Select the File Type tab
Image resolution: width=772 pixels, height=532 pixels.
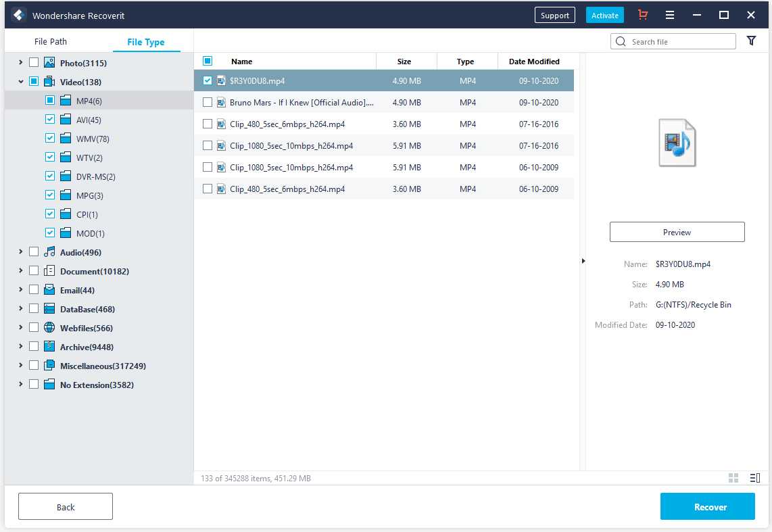coord(146,42)
